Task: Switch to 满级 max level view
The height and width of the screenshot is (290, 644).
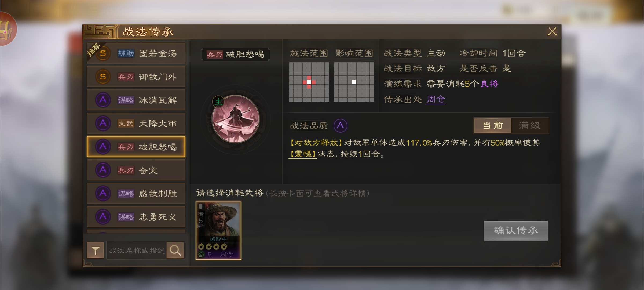Action: coord(530,125)
